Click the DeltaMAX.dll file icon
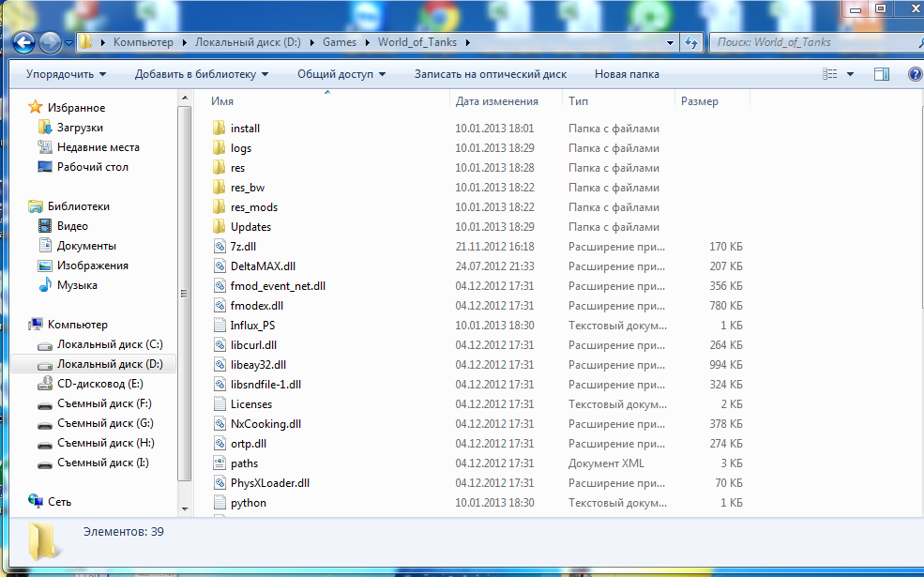 220,266
